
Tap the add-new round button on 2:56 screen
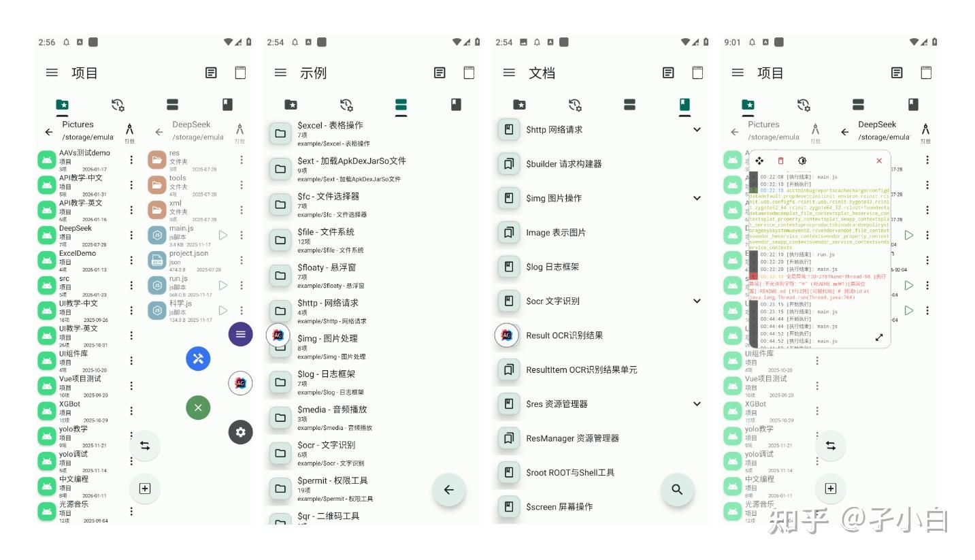click(x=145, y=489)
